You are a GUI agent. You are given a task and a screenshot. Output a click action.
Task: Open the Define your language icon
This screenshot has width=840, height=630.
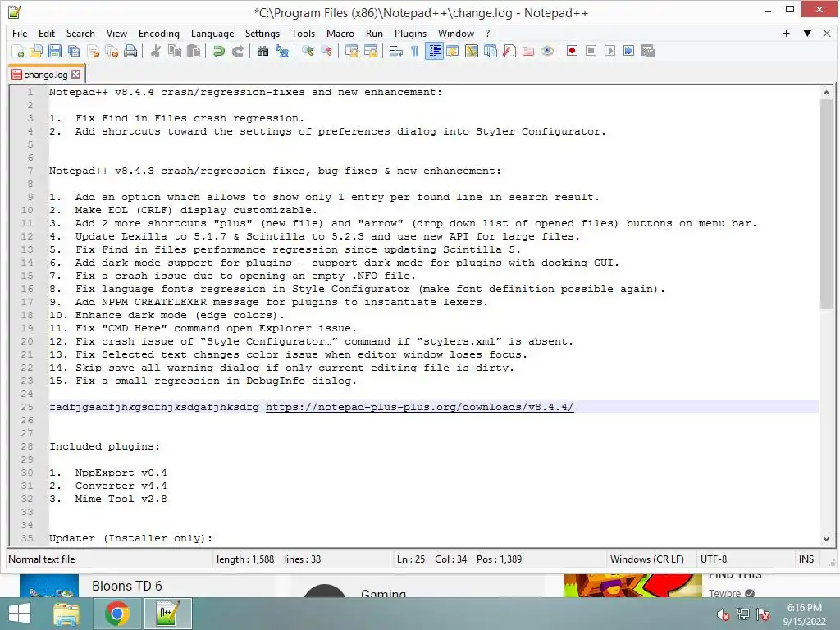pos(453,51)
